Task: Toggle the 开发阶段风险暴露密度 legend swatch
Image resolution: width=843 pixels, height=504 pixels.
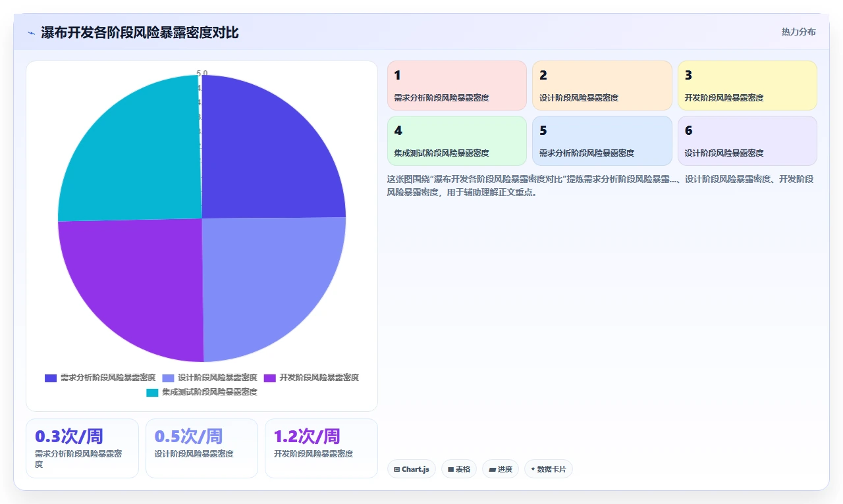Action: pos(270,378)
